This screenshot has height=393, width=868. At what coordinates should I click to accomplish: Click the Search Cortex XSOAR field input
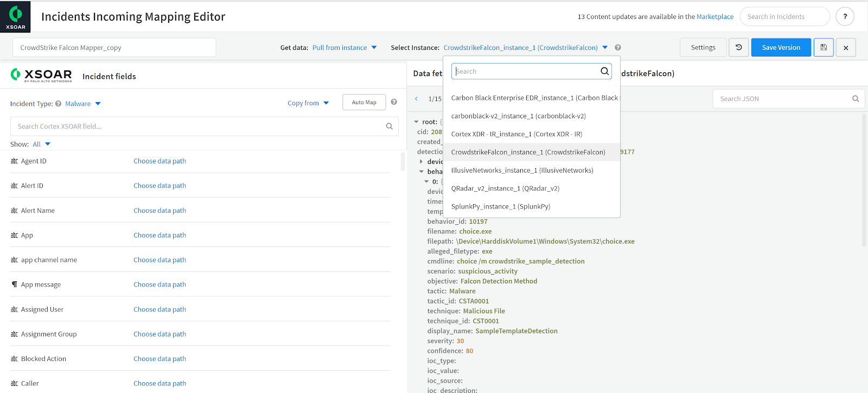click(x=198, y=126)
